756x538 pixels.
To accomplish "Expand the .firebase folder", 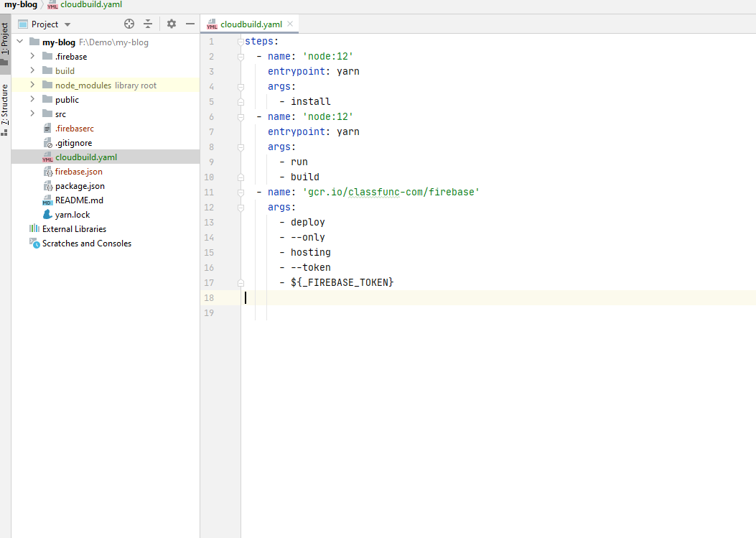I will pos(32,57).
